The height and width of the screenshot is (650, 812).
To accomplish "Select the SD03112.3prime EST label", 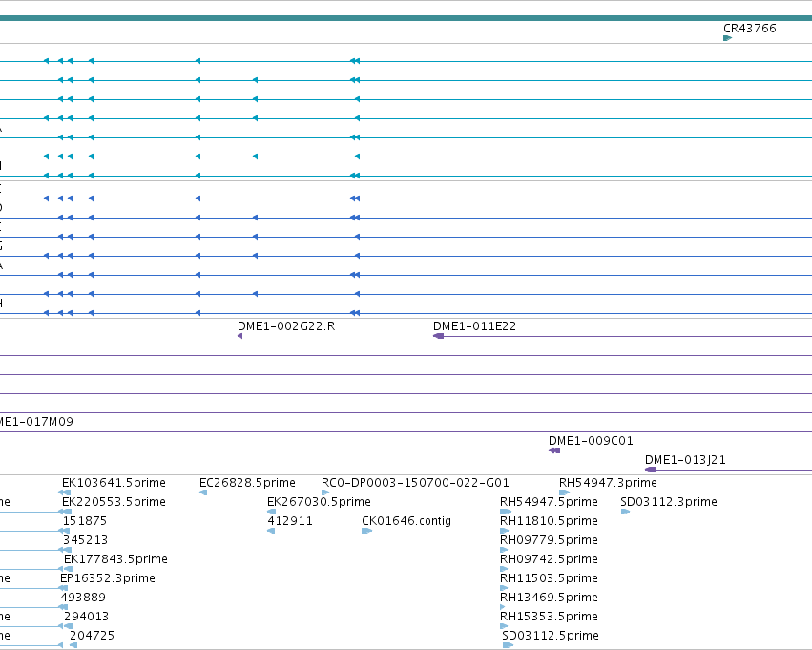I will pos(669,502).
